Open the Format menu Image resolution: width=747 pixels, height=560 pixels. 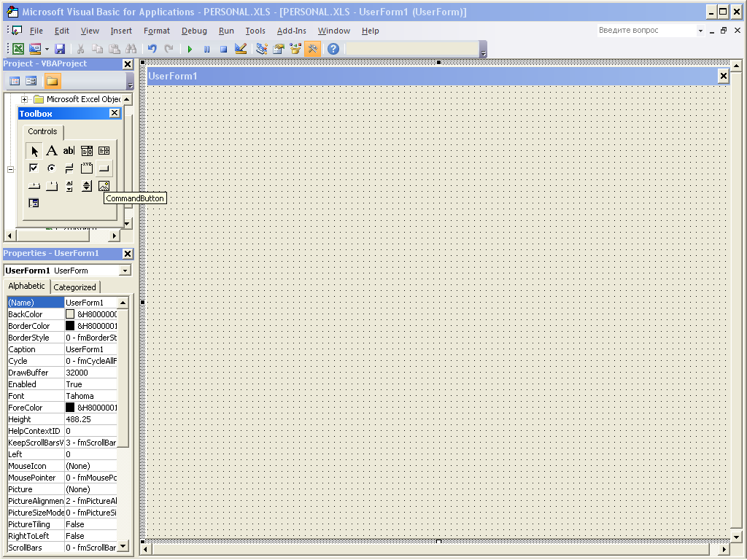[x=157, y=31]
